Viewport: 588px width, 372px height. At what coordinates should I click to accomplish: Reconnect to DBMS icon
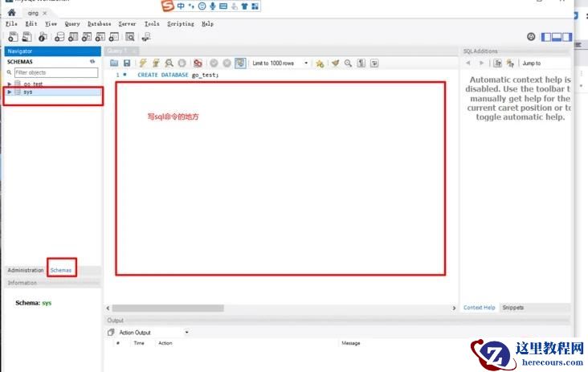pyautogui.click(x=146, y=37)
